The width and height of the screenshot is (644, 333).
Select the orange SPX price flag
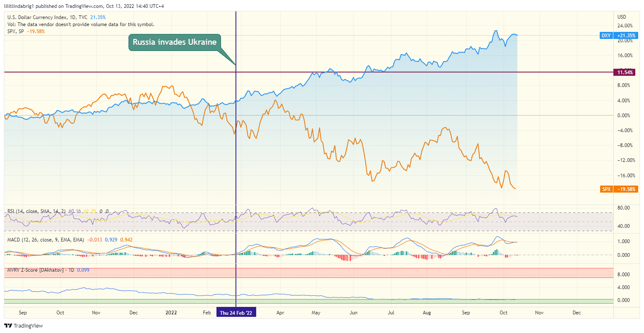coord(619,189)
